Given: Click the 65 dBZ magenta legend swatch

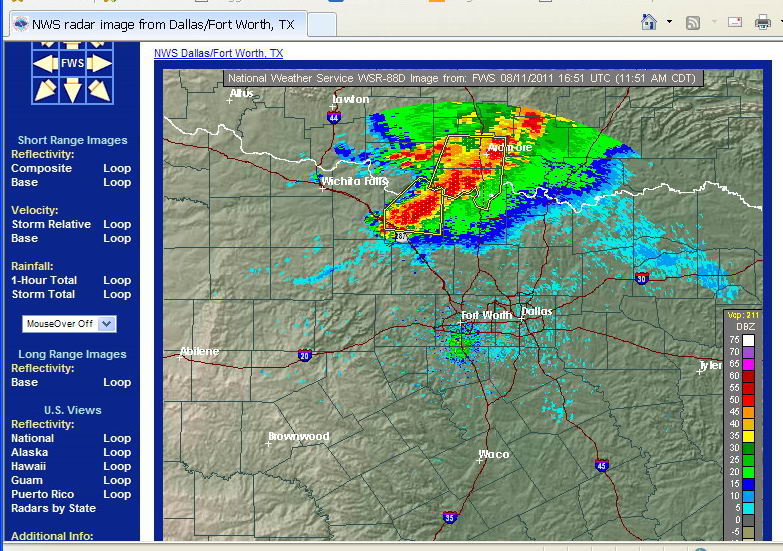Looking at the screenshot, I should [x=748, y=364].
